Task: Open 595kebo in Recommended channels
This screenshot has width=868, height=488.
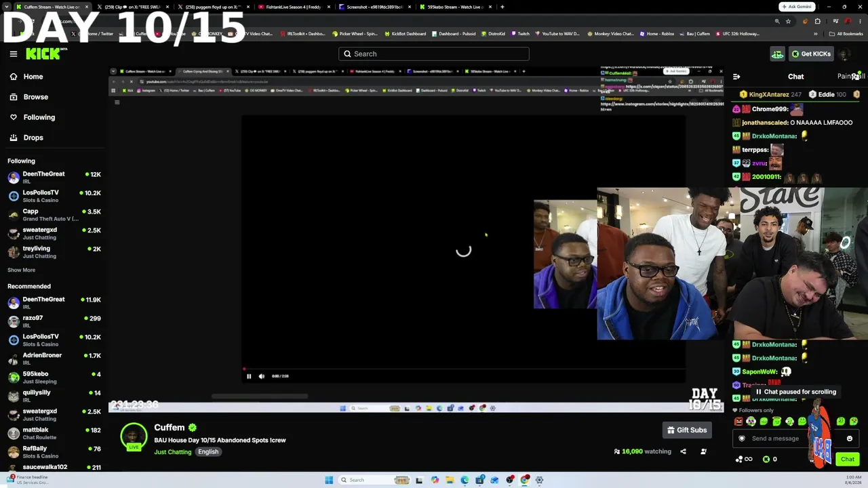Action: 54,378
